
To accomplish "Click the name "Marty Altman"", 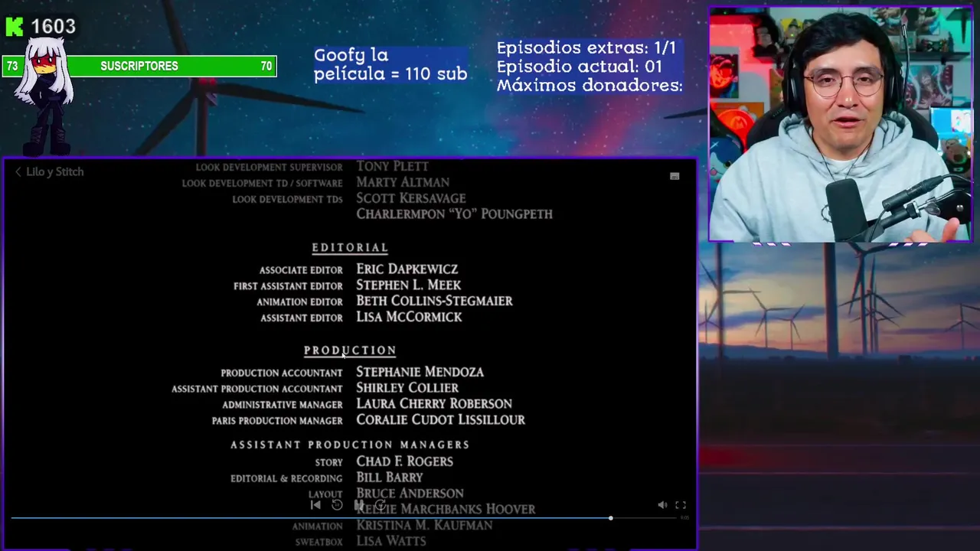I will pyautogui.click(x=403, y=182).
